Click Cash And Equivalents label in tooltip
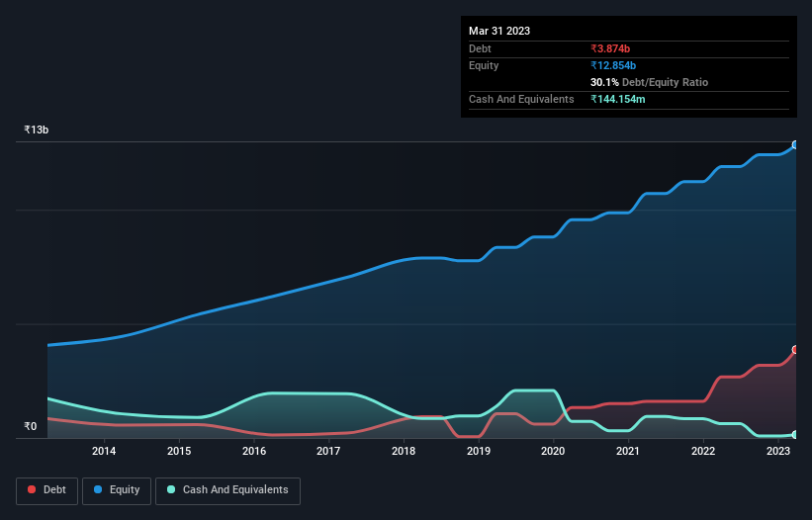 (521, 99)
